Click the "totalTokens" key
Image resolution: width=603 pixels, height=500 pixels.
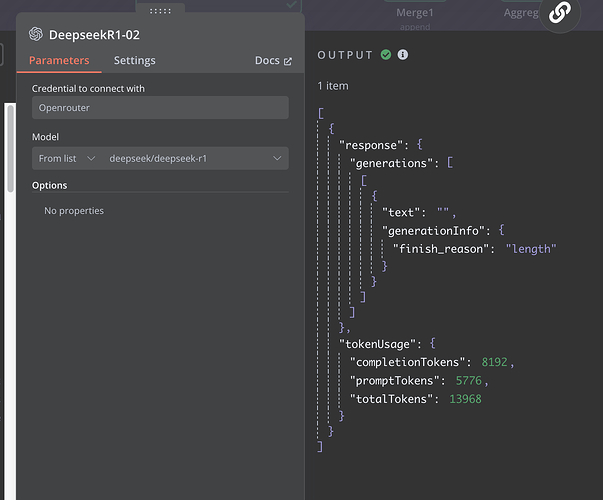(391, 399)
